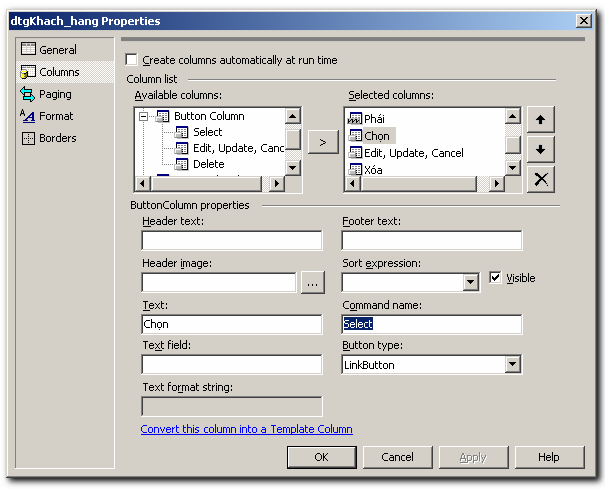The height and width of the screenshot is (489, 605).
Task: Open the Sort expression dropdown
Action: 471,283
